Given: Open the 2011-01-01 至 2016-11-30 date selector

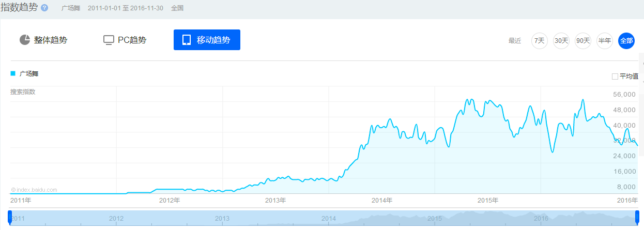Looking at the screenshot, I should coord(126,8).
